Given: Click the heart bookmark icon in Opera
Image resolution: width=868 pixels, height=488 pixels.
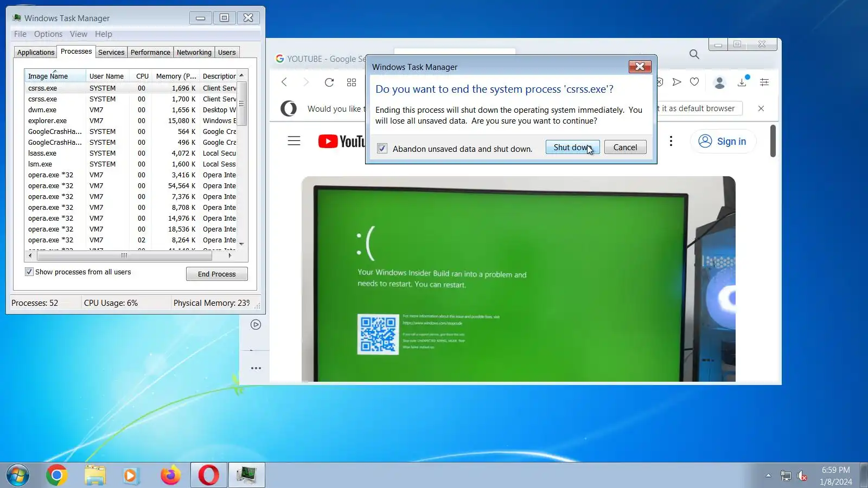Looking at the screenshot, I should [694, 82].
